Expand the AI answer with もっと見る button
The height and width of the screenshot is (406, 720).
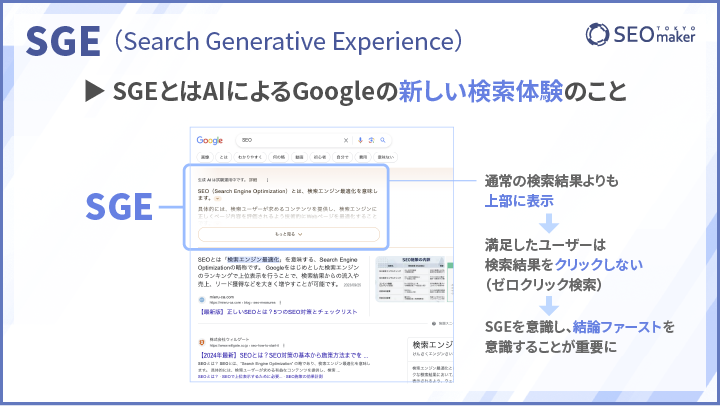pos(289,234)
